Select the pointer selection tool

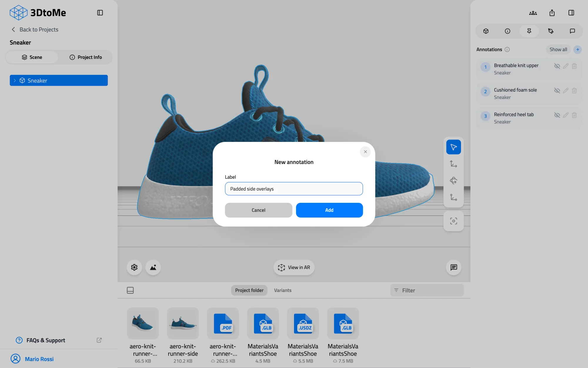coord(454,147)
